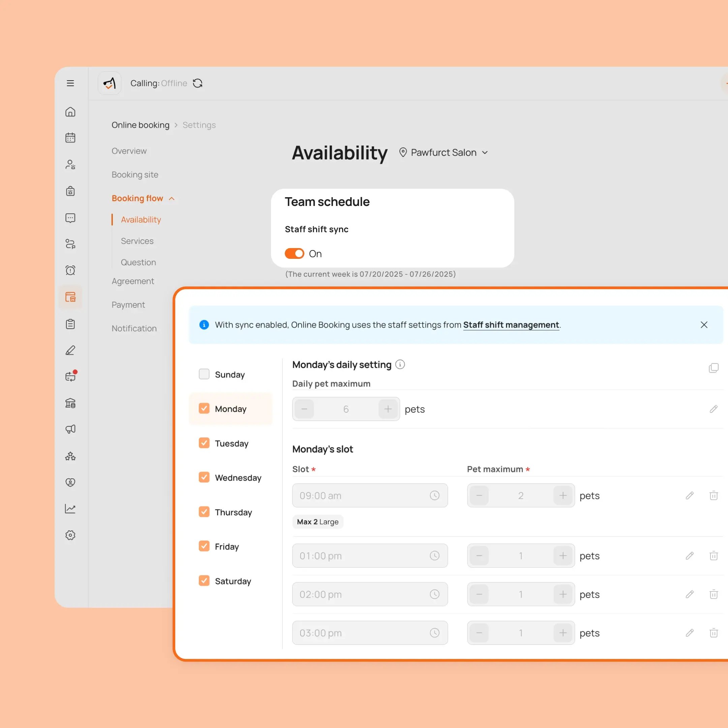
Task: Click the app logo in header
Action: (x=109, y=83)
